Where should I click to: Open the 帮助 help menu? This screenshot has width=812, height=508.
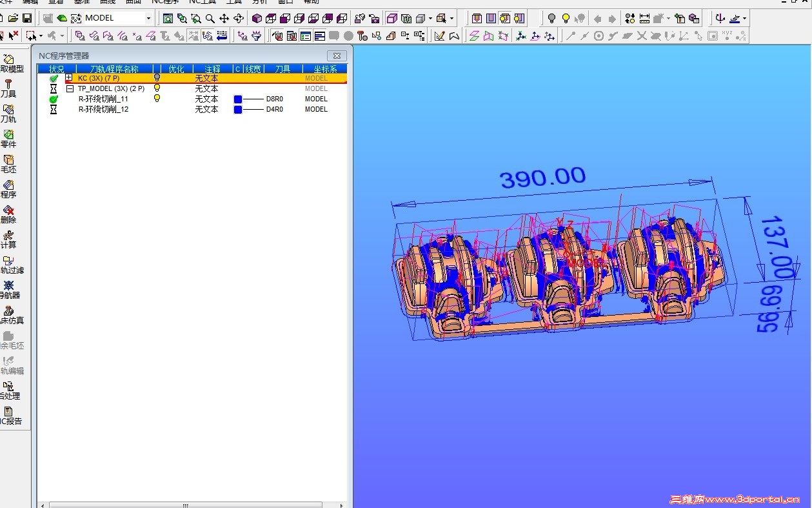(311, 2)
